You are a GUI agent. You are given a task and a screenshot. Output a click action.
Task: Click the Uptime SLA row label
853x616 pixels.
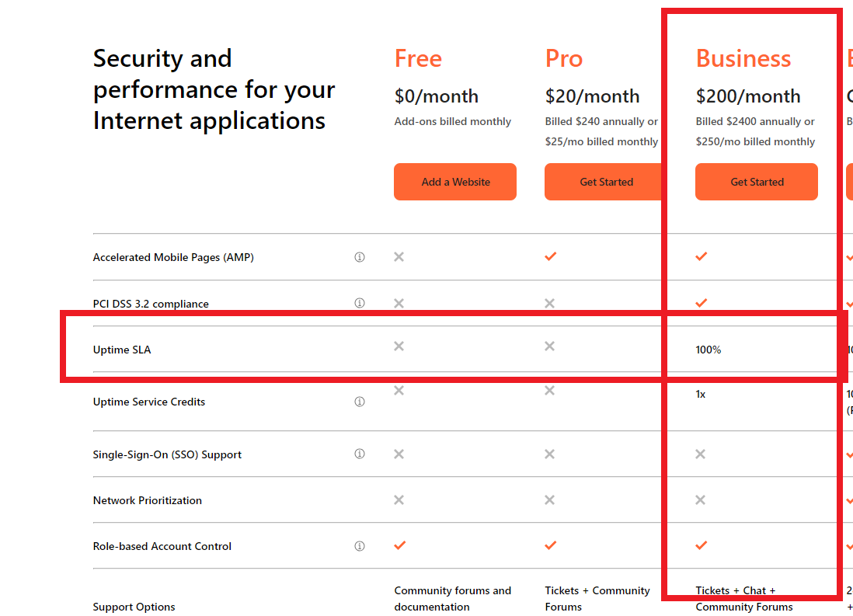(122, 349)
